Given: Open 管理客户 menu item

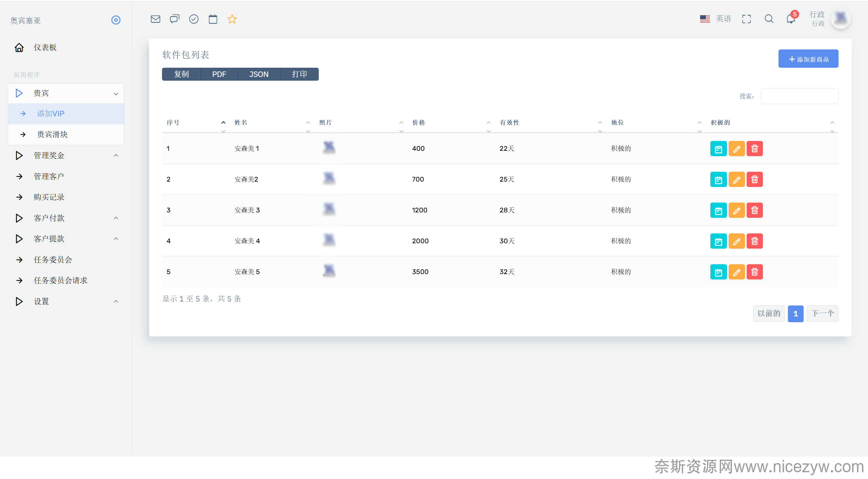Looking at the screenshot, I should tap(66, 176).
